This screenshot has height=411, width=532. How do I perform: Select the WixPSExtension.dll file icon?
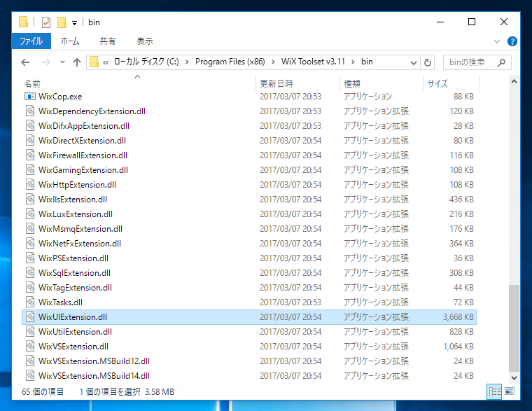click(x=30, y=258)
